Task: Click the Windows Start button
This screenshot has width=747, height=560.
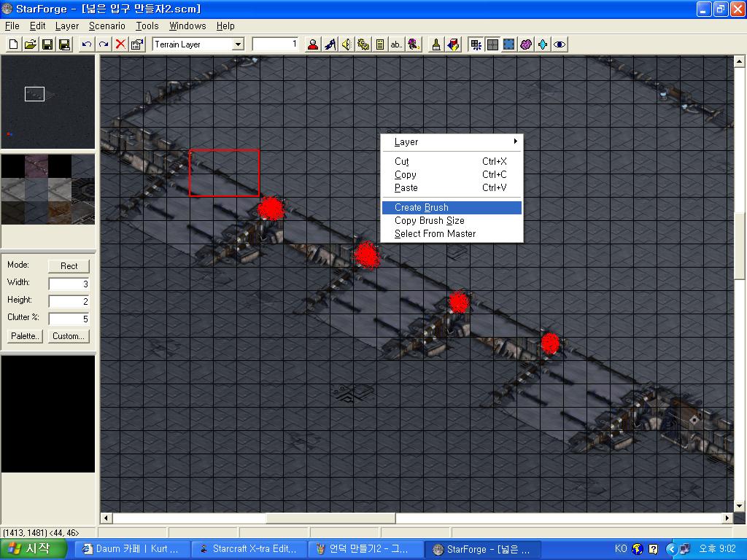Action: [x=34, y=549]
